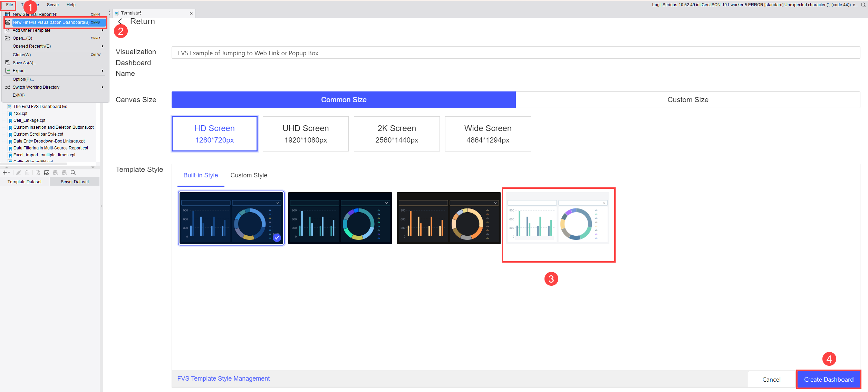This screenshot has height=392, width=868.
Task: Expand Switch Working Directory submenu
Action: [x=103, y=87]
